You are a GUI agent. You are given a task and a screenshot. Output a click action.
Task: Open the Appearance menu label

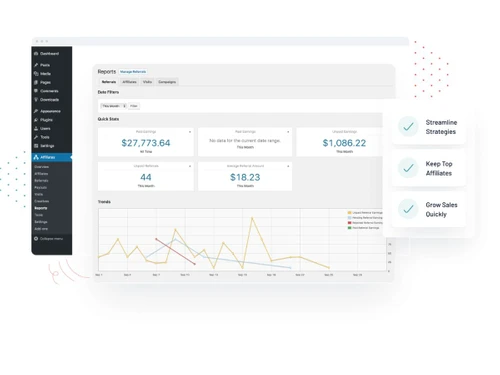coord(50,111)
